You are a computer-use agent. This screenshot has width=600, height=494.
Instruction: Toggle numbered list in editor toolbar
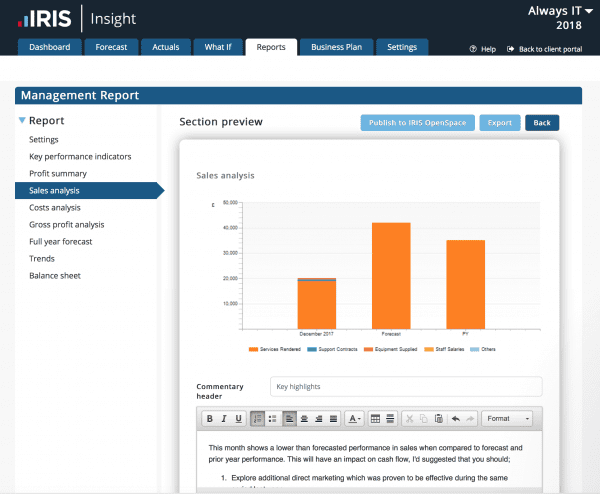tap(258, 418)
